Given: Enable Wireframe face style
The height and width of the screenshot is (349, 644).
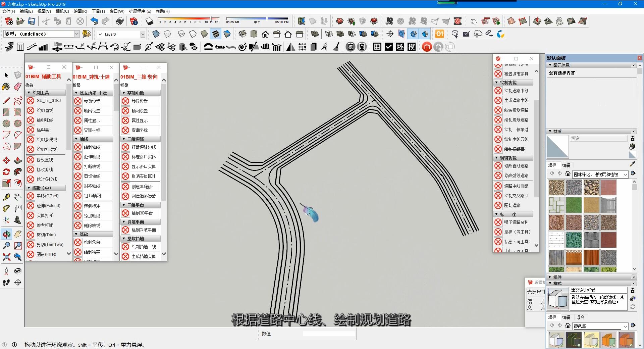Looking at the screenshot, I should (x=181, y=34).
